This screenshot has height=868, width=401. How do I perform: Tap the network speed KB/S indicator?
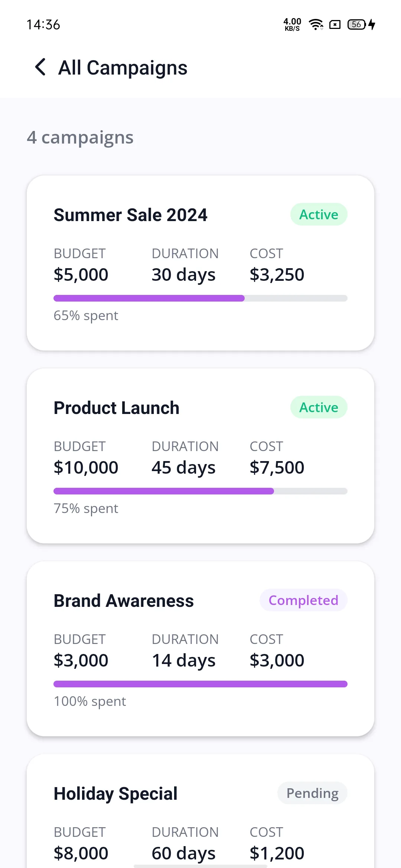[x=292, y=24]
